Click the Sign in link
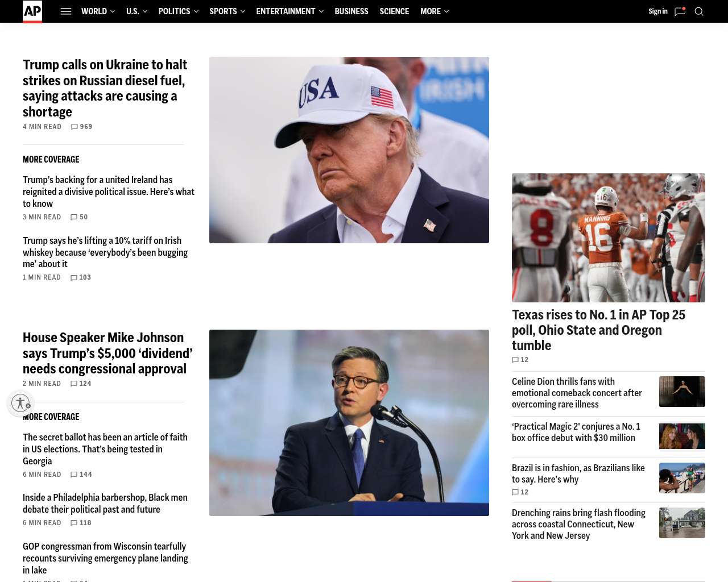728x582 pixels. point(658,11)
